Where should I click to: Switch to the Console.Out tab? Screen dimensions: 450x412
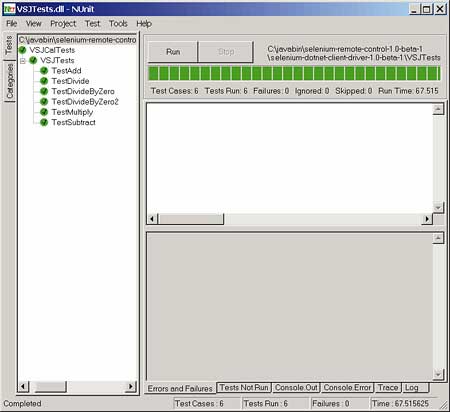click(296, 388)
